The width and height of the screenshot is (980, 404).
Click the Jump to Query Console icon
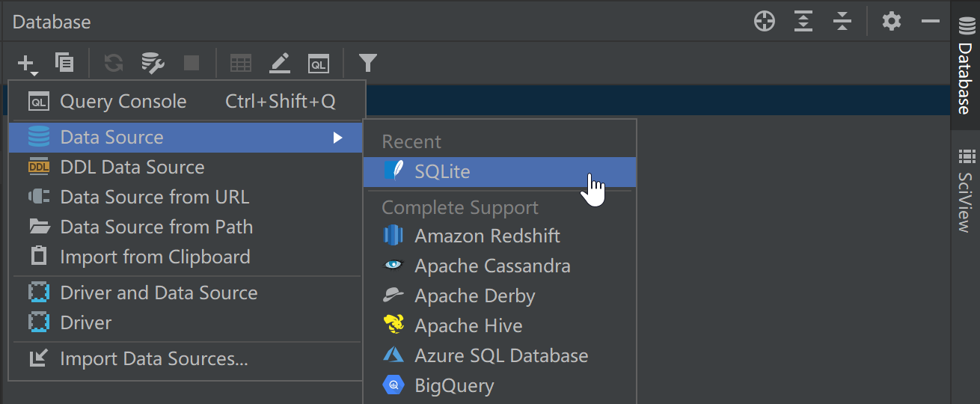319,64
